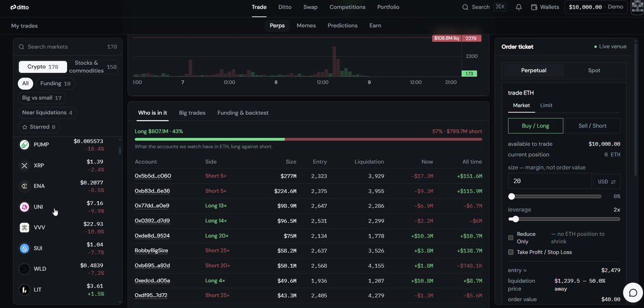The width and height of the screenshot is (644, 308).
Task: Click the search markets magnifier icon
Action: click(x=21, y=47)
